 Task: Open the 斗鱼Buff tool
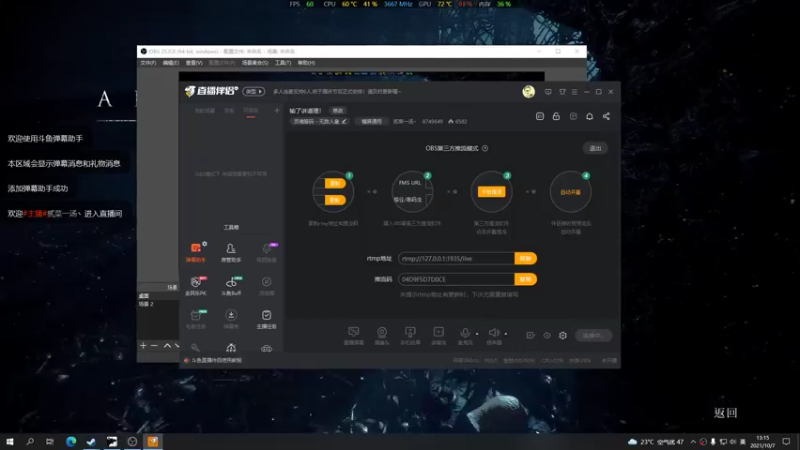pyautogui.click(x=231, y=286)
